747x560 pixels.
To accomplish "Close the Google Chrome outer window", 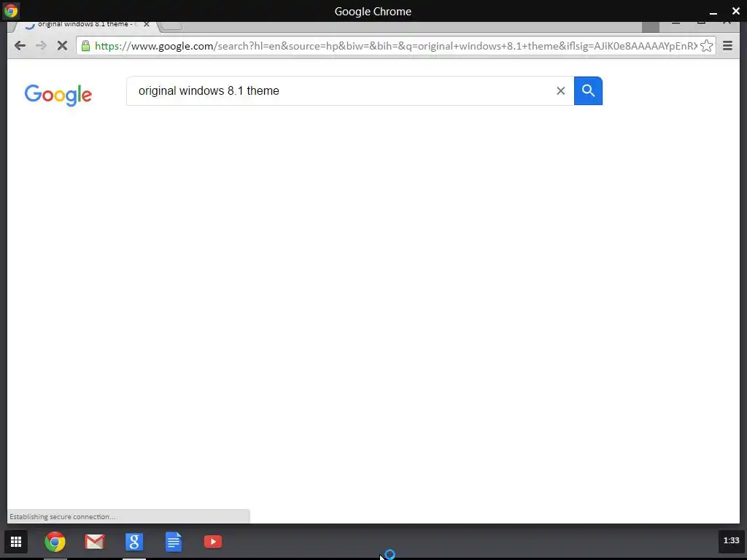I will pyautogui.click(x=735, y=10).
